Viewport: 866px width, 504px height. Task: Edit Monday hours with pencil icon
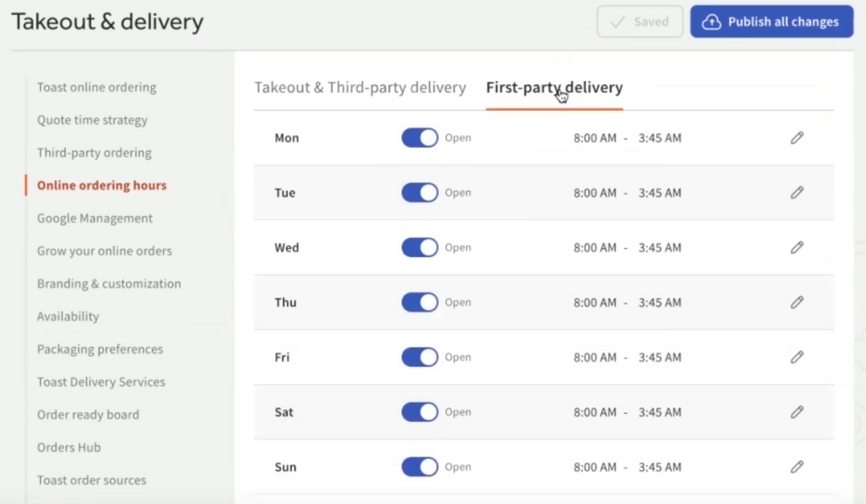(x=797, y=138)
